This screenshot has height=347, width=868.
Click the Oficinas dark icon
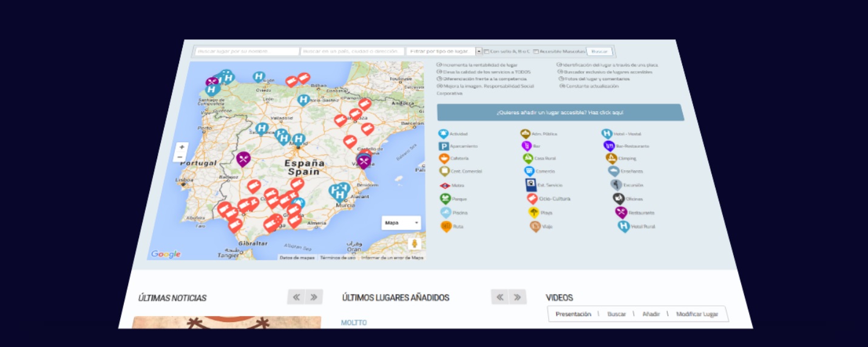tap(619, 198)
